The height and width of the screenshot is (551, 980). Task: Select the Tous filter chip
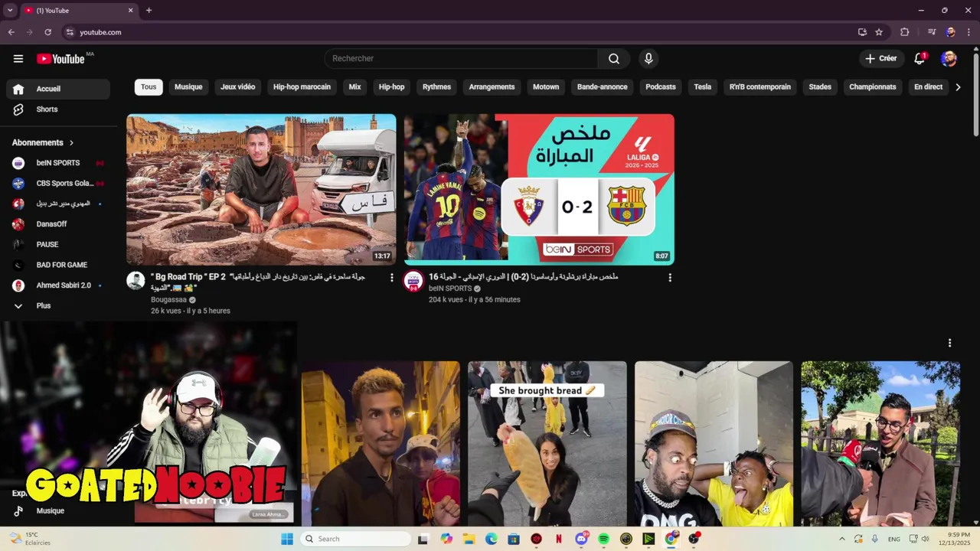click(x=149, y=87)
